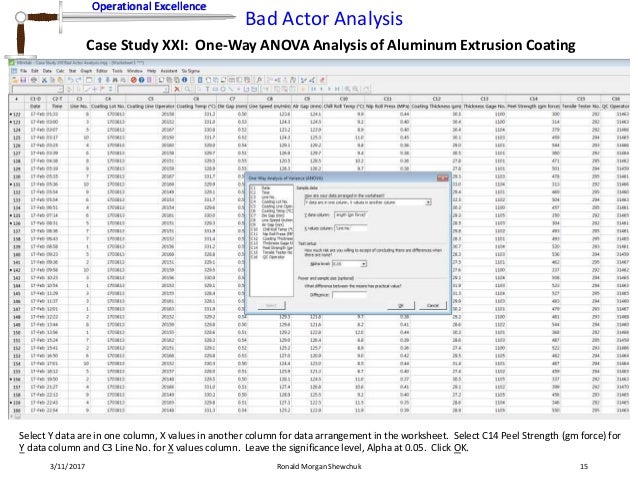The image size is (638, 479).
Task: Click the Y data column input field
Action: coord(350,214)
